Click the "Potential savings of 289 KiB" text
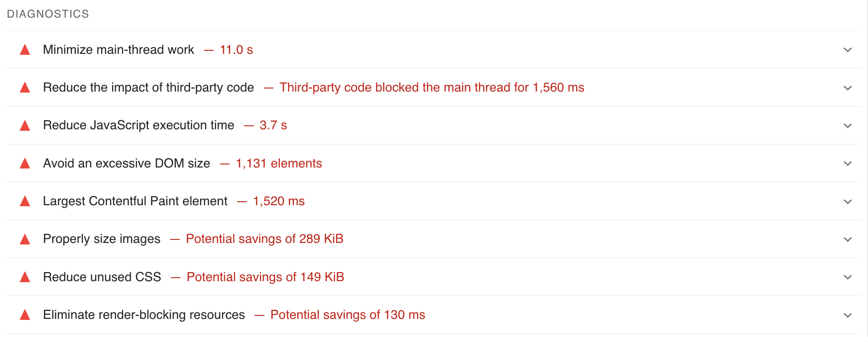Screen dimensions: 868x337 point(265,239)
